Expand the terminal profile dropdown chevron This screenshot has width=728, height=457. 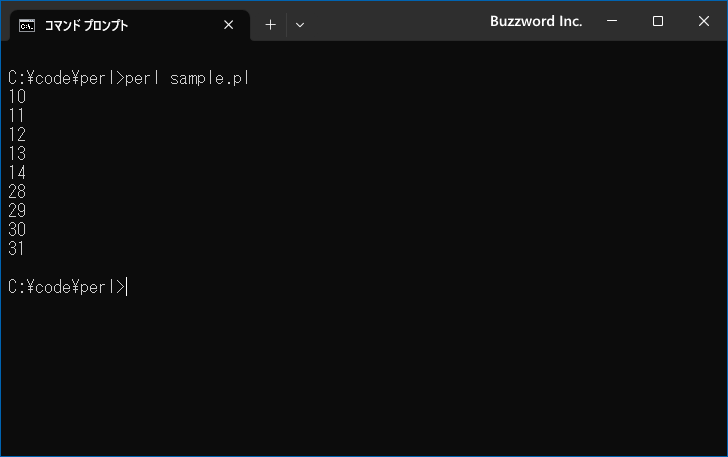(300, 25)
